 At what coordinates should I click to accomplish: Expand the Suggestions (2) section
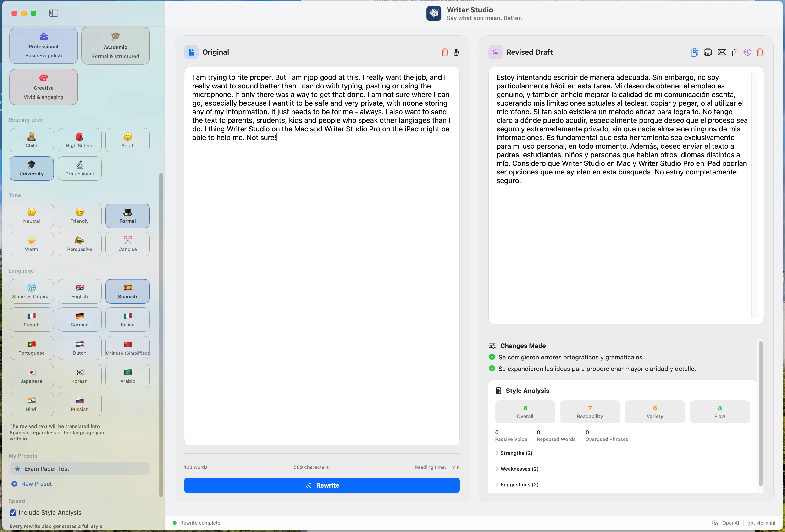coord(517,485)
